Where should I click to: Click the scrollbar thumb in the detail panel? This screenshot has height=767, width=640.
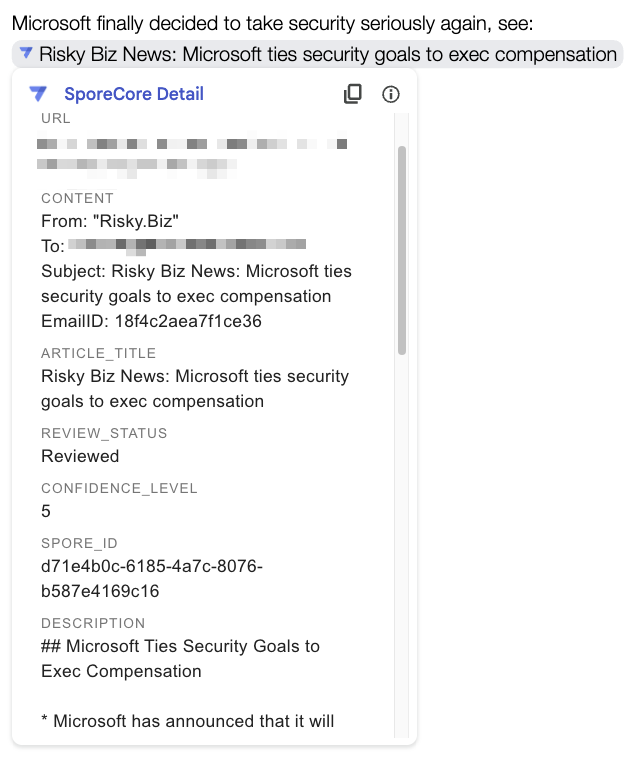click(x=402, y=250)
